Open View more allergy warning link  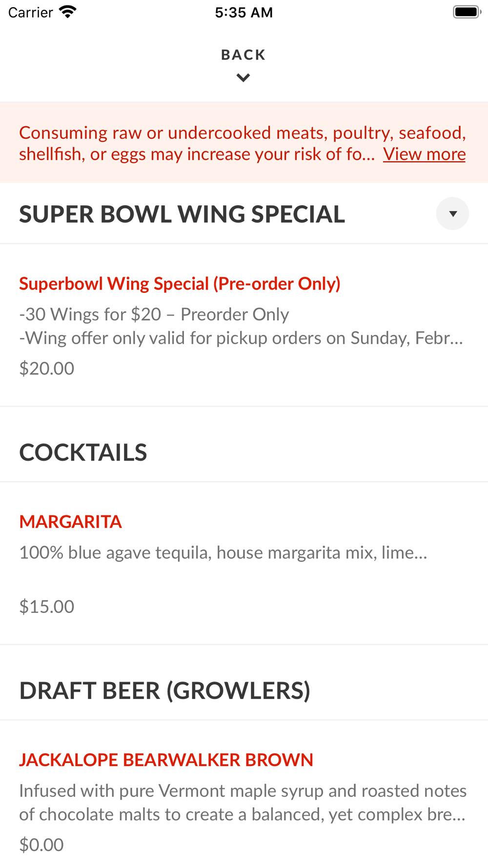pyautogui.click(x=424, y=154)
